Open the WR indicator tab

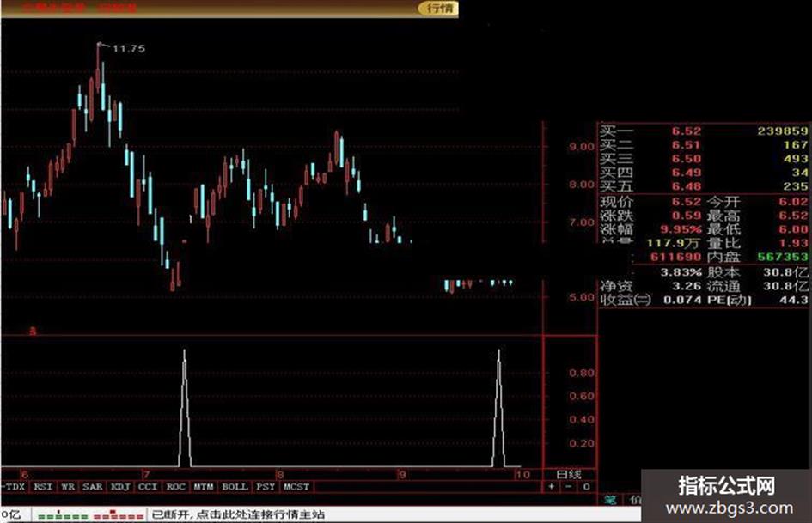point(68,487)
